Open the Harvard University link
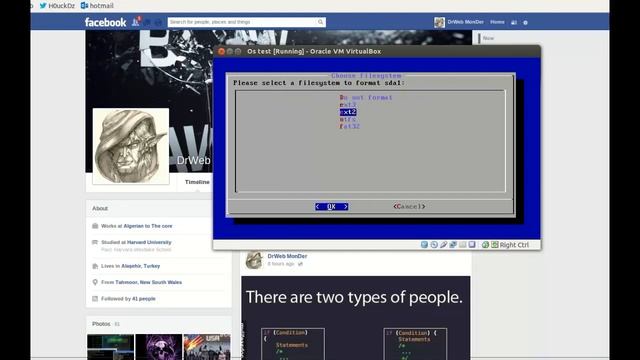This screenshot has width=640, height=360. 149,242
